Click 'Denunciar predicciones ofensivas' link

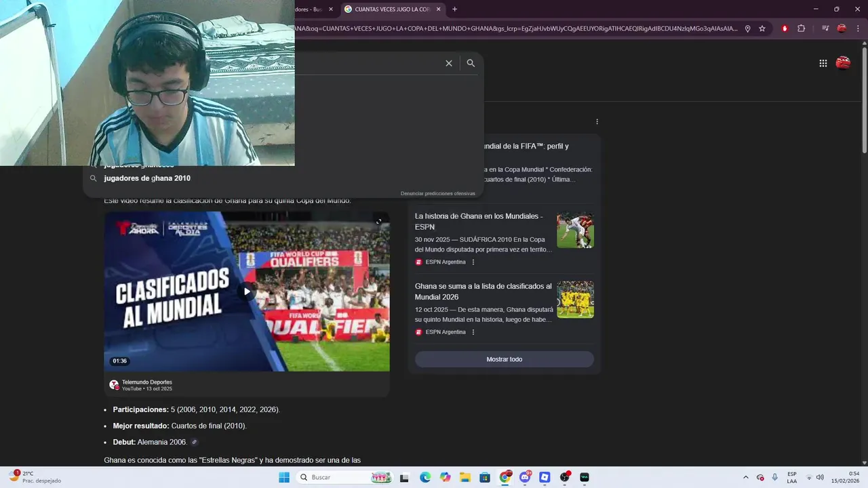(x=438, y=194)
